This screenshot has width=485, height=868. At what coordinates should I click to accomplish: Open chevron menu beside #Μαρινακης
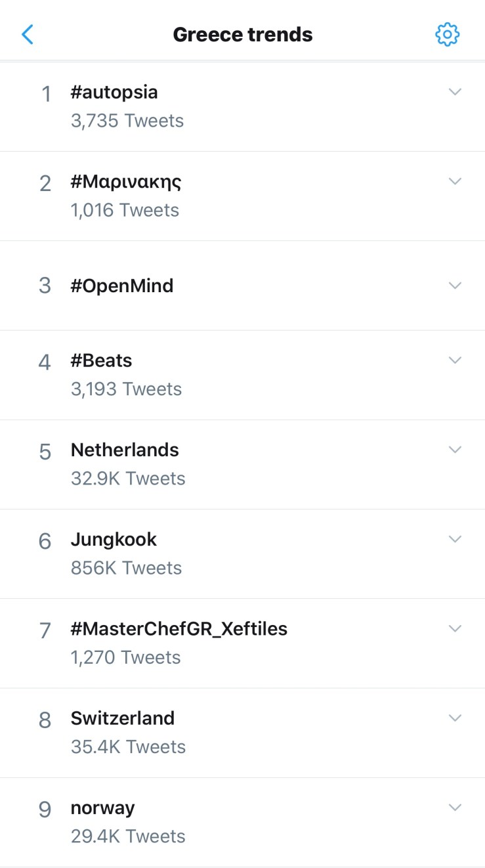pos(455,181)
